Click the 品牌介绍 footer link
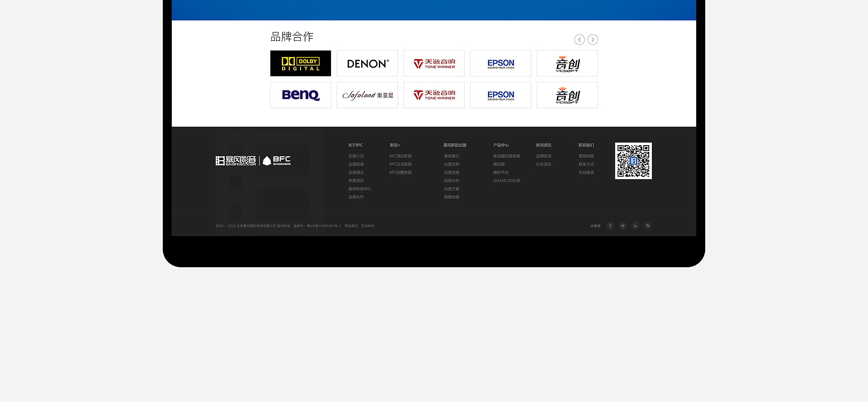This screenshot has width=868, height=402. (356, 156)
